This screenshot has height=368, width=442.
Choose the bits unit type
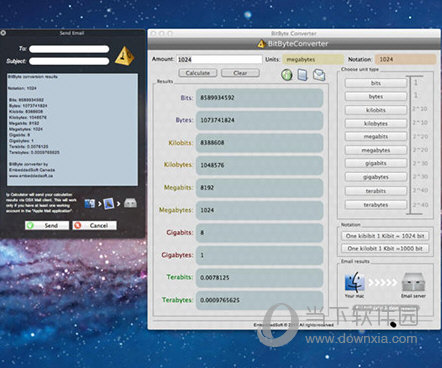[x=376, y=83]
